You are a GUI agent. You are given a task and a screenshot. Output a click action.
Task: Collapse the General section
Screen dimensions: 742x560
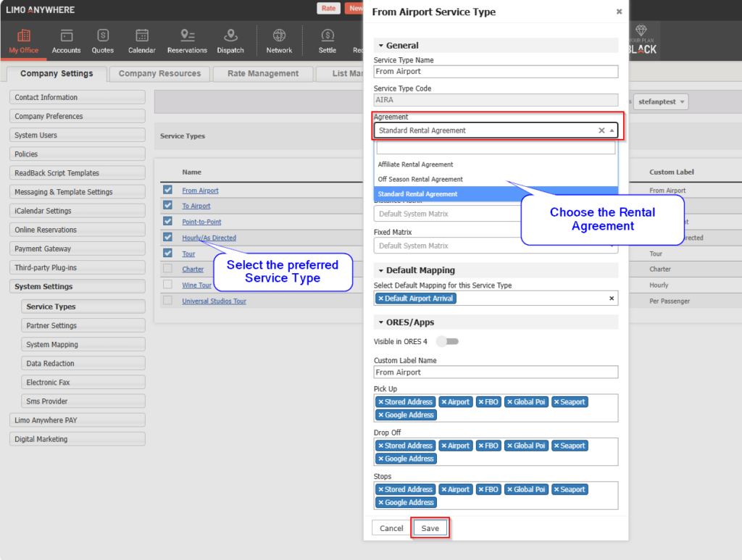tap(381, 46)
